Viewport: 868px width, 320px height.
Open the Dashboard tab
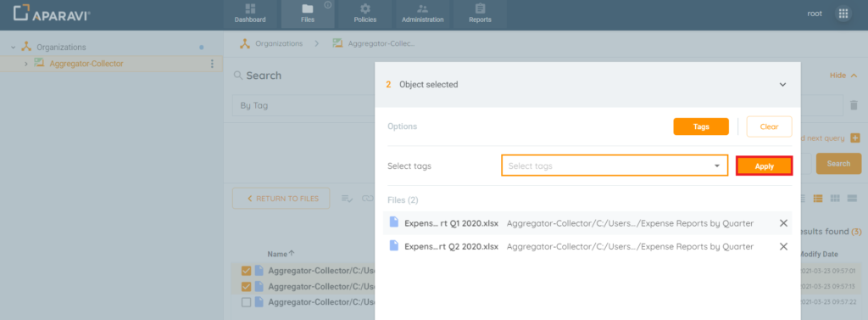(x=250, y=14)
